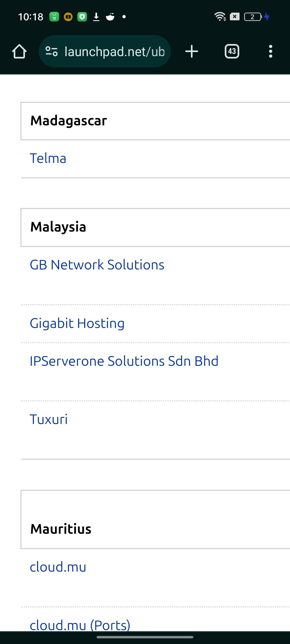Open the Tuxuri mirror link

49,419
